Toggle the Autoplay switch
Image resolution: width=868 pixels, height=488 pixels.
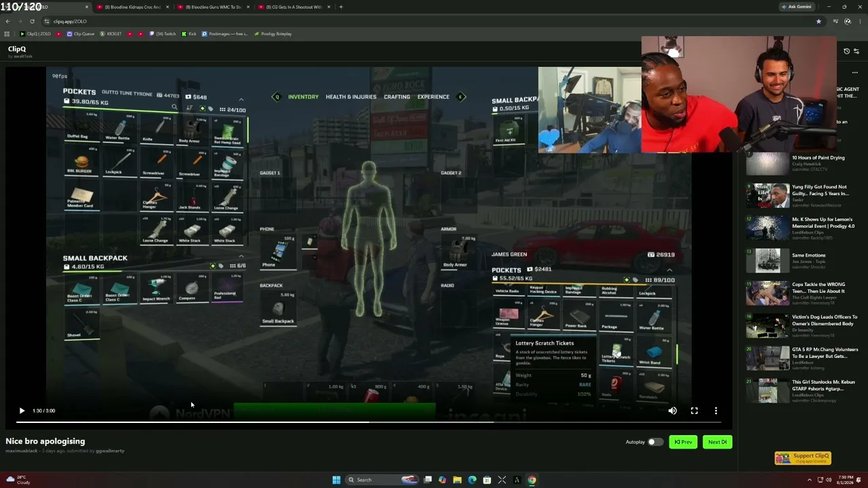pyautogui.click(x=654, y=442)
